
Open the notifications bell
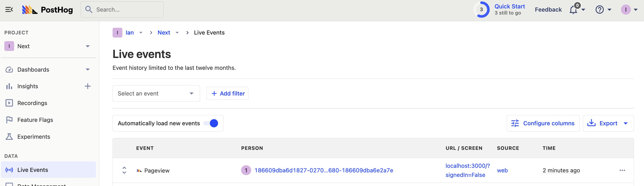pyautogui.click(x=573, y=10)
